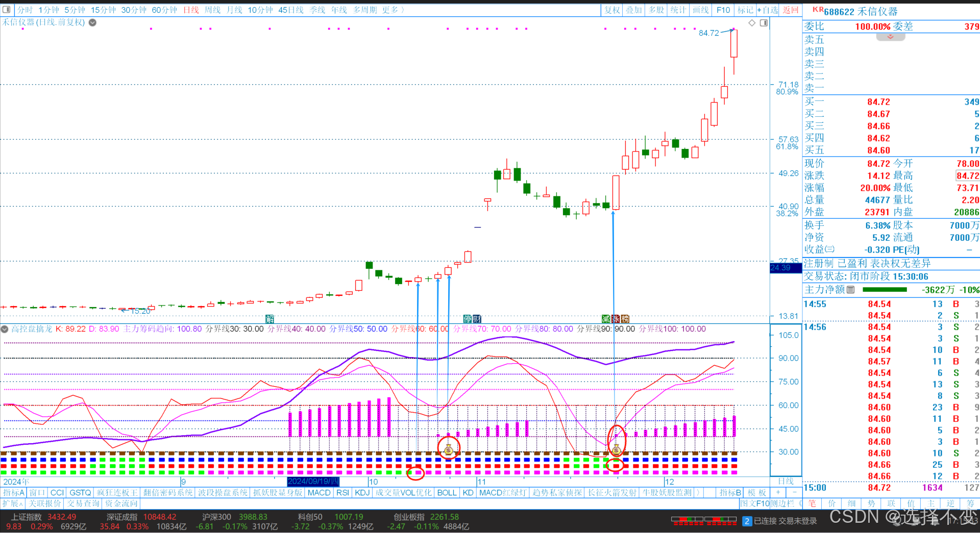The height and width of the screenshot is (533, 980).
Task: Click the 减 event marker icon
Action: coord(606,319)
